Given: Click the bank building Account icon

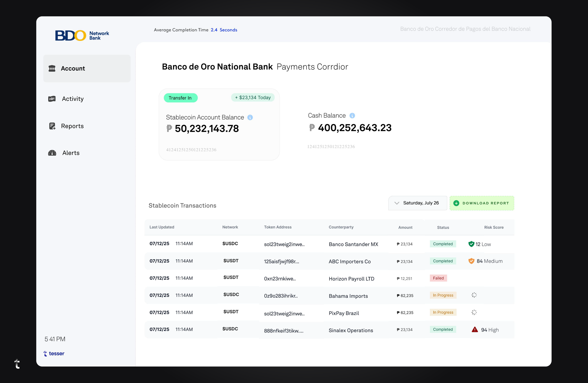Looking at the screenshot, I should 52,68.
